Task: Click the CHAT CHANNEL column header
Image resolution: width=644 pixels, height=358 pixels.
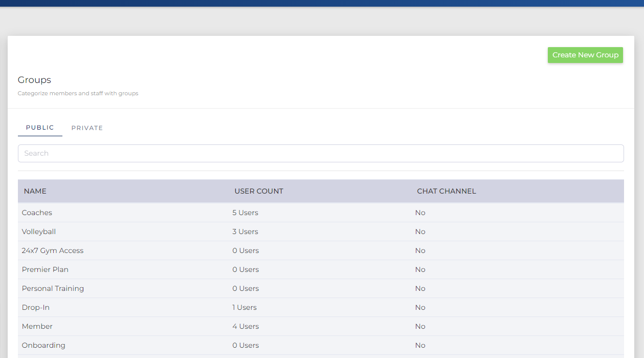Action: click(x=447, y=191)
